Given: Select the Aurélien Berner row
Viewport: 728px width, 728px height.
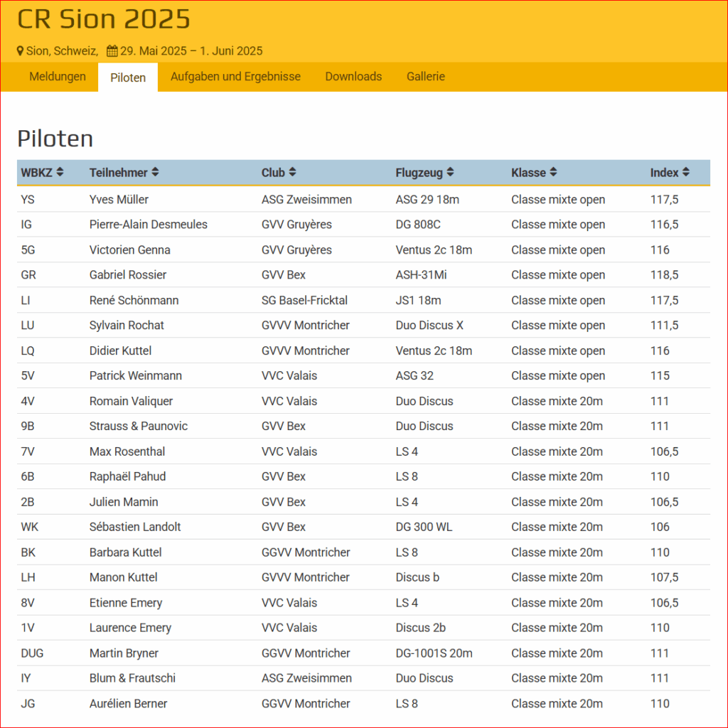Looking at the screenshot, I should 363,703.
